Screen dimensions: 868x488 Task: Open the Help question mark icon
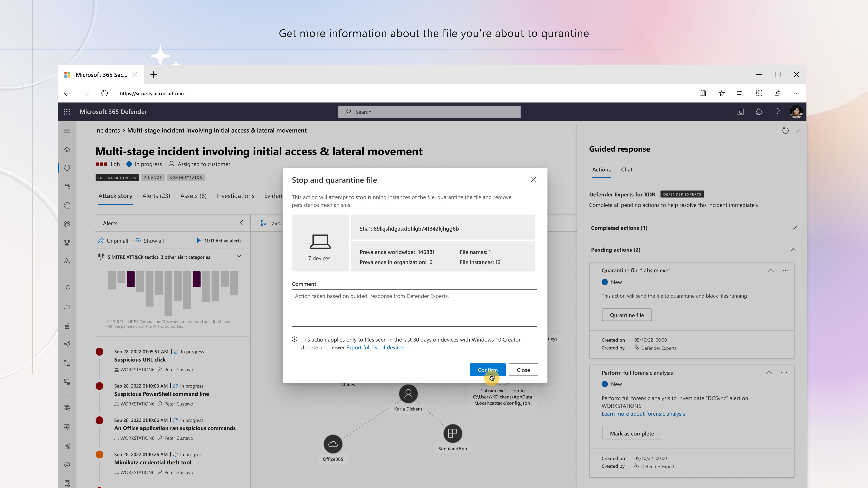pos(777,112)
